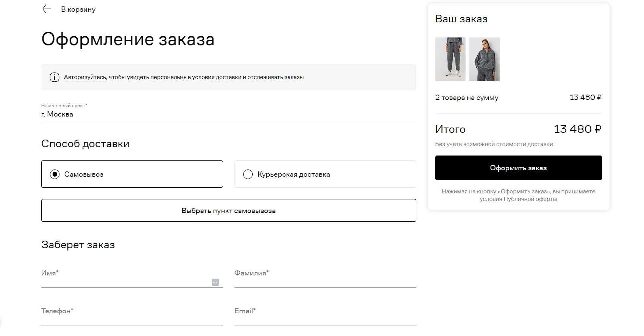The image size is (644, 336).
Task: Edit the Населенный пункт field г. Москва
Action: (229, 114)
